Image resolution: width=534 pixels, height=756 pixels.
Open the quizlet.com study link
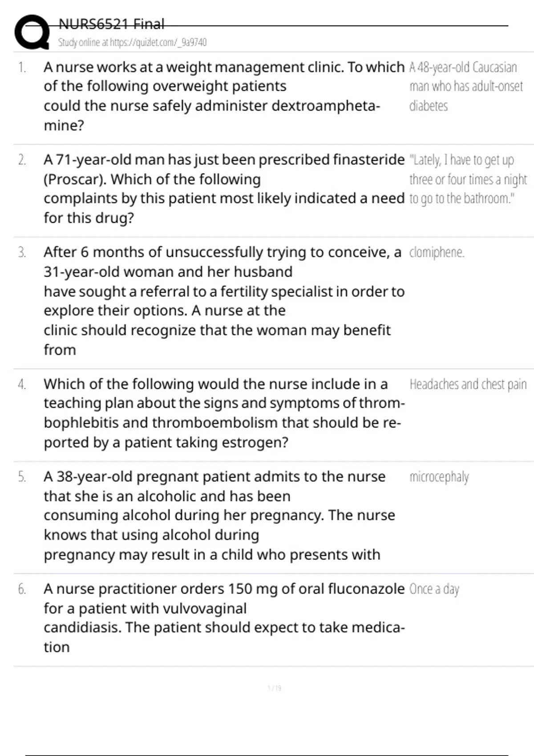click(158, 42)
